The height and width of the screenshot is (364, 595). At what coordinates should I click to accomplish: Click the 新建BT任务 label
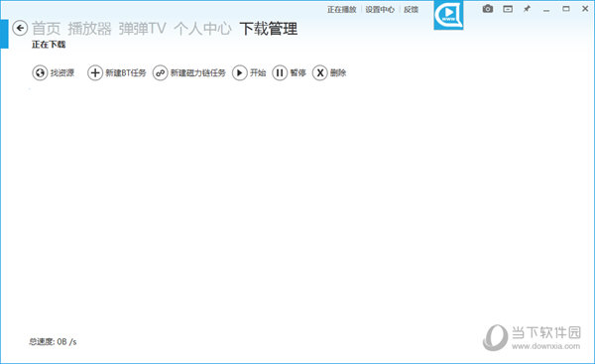pyautogui.click(x=126, y=72)
